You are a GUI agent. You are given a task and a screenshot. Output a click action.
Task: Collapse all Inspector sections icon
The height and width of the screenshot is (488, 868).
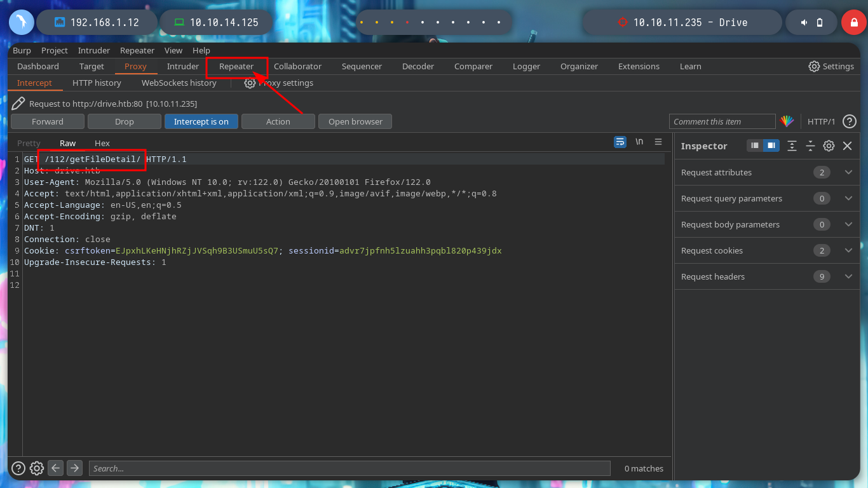[x=810, y=146]
